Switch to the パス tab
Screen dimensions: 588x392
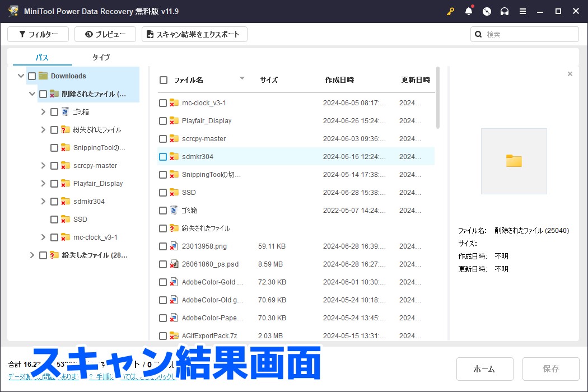(42, 57)
